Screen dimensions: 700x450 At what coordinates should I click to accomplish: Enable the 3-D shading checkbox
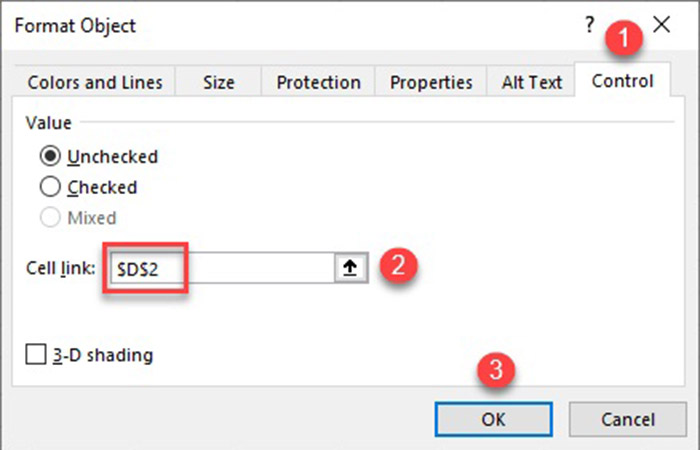tap(36, 354)
